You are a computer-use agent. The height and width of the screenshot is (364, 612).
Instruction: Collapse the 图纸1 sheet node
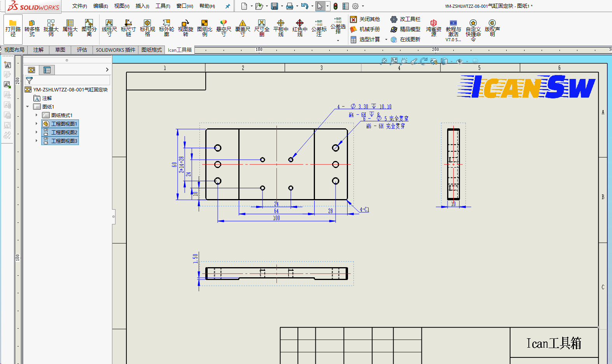point(28,107)
